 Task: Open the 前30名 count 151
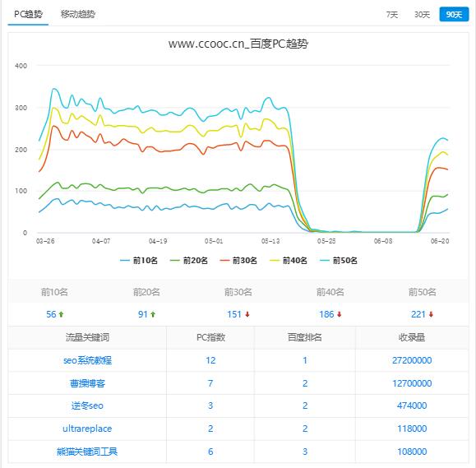tap(234, 314)
